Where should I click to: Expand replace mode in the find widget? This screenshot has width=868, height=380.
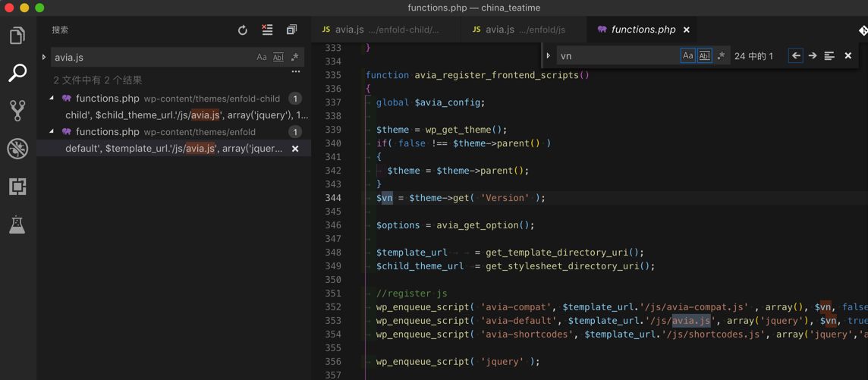tap(549, 55)
